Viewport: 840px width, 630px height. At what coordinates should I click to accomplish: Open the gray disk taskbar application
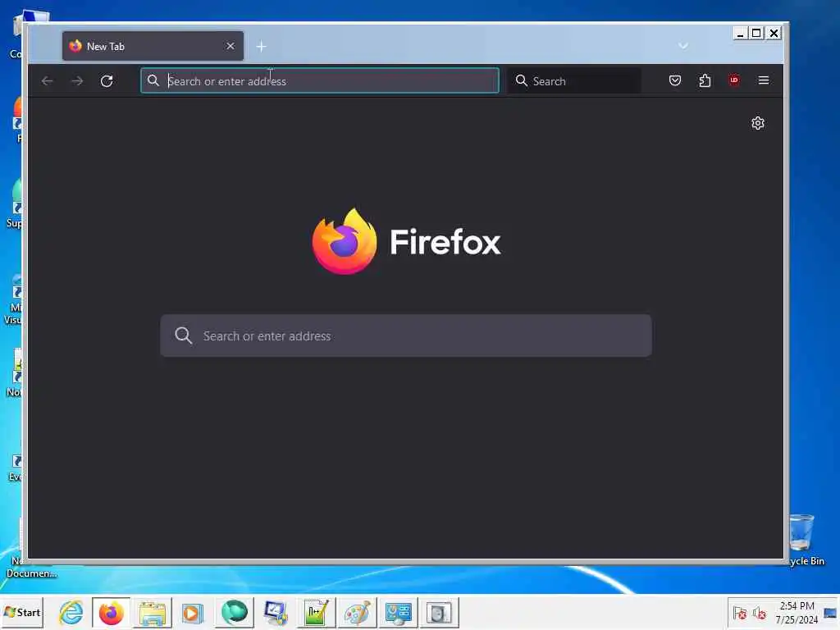440,613
